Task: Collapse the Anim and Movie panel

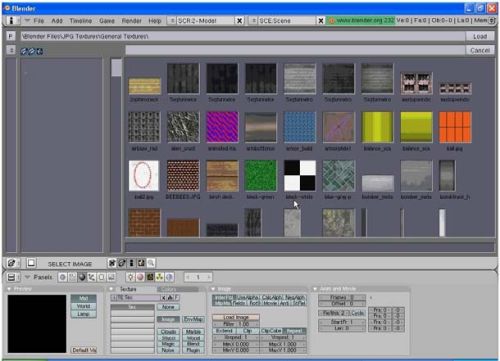Action: pos(315,289)
